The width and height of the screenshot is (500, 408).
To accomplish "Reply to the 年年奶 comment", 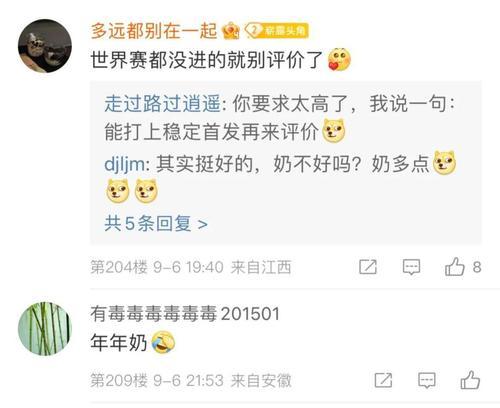I will 427,380.
